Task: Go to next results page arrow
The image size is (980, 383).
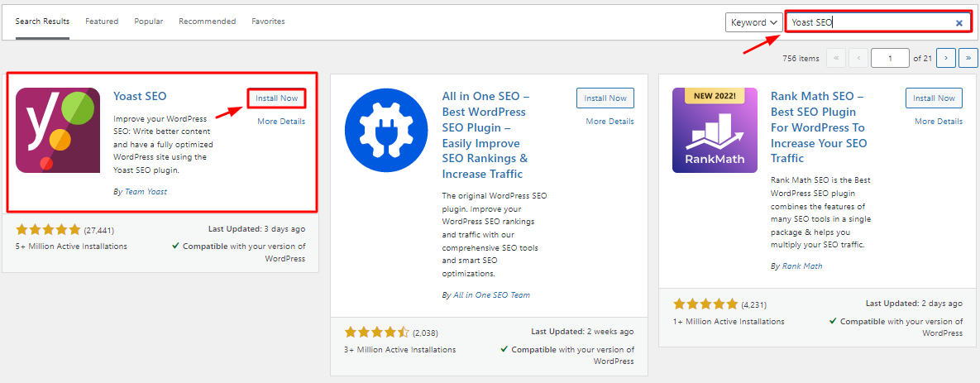Action: click(x=946, y=58)
